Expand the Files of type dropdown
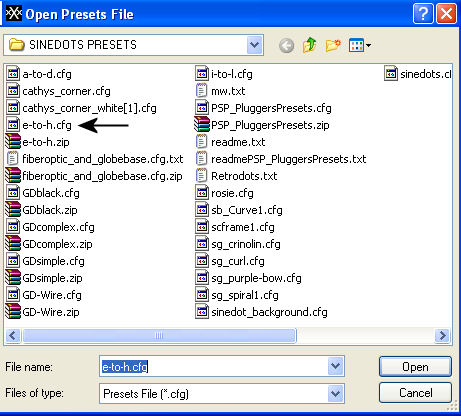This screenshot has width=461, height=416. pos(335,394)
